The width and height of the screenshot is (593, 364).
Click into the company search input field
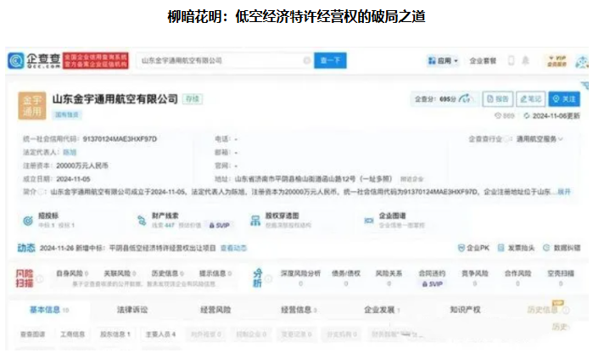pos(221,61)
